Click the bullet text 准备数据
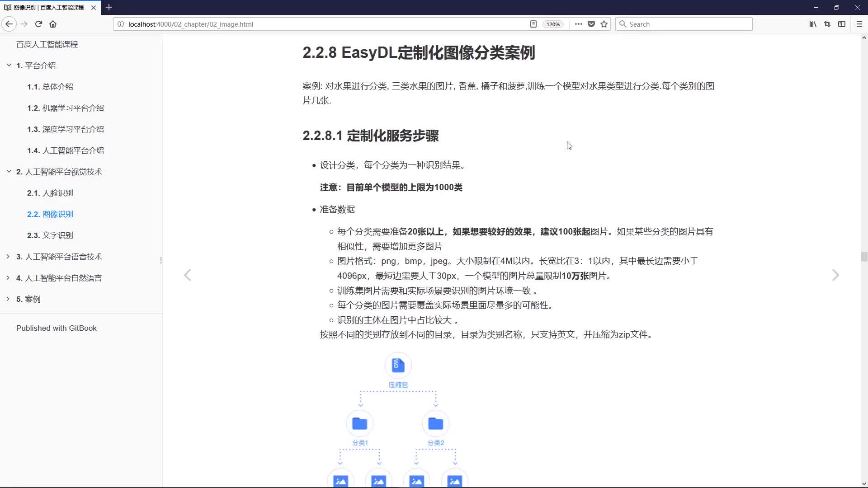The width and height of the screenshot is (868, 488). coord(338,209)
